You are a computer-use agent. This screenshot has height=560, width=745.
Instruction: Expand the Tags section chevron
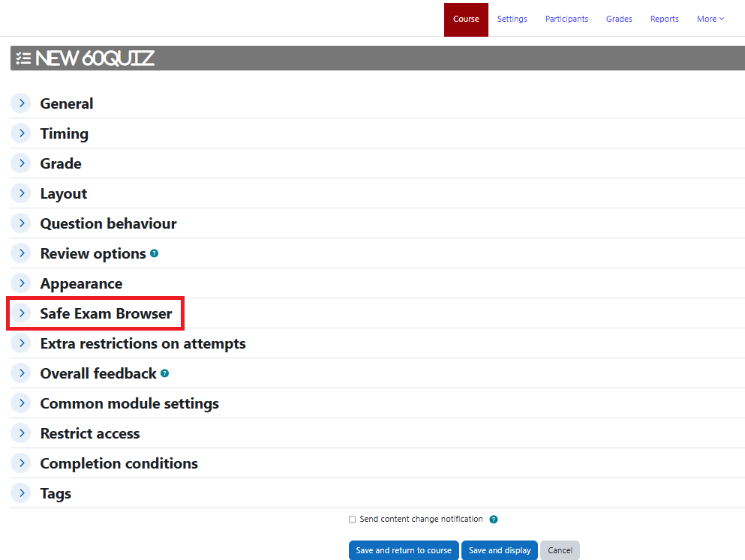coord(21,493)
